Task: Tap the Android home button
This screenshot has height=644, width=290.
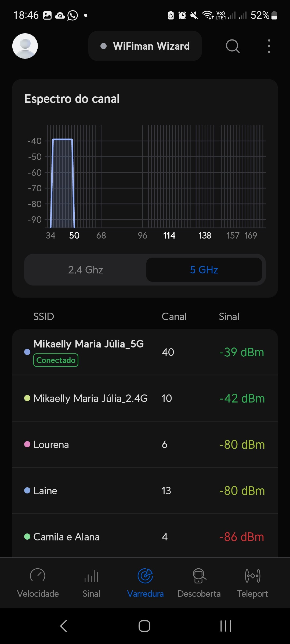Action: pyautogui.click(x=144, y=626)
